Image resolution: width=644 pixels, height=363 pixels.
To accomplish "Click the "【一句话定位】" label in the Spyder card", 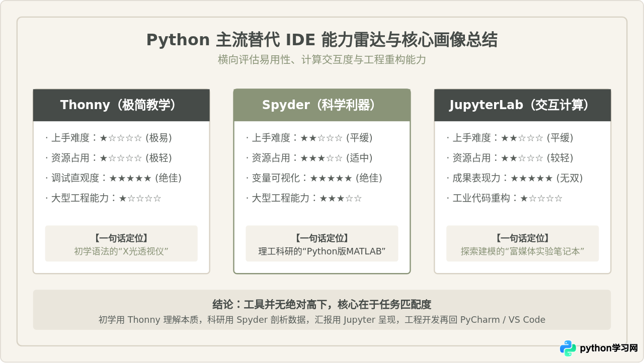I will (x=322, y=238).
